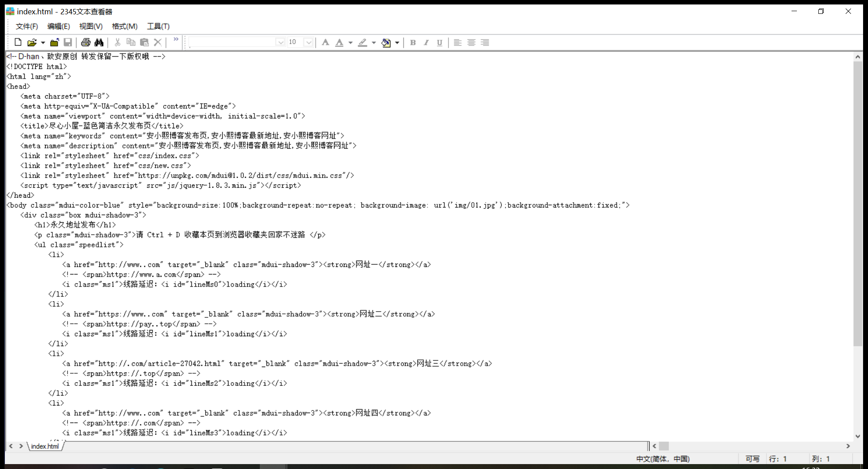Image resolution: width=868 pixels, height=469 pixels.
Task: Center align the text
Action: [471, 42]
